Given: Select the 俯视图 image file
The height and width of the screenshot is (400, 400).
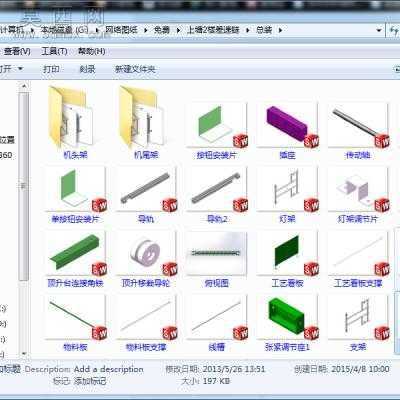Looking at the screenshot, I should pyautogui.click(x=217, y=259).
